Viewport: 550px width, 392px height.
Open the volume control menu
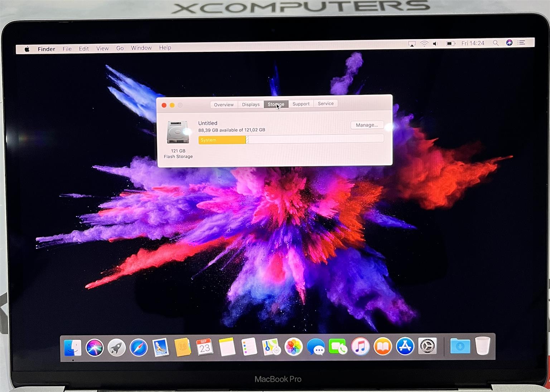coord(435,44)
